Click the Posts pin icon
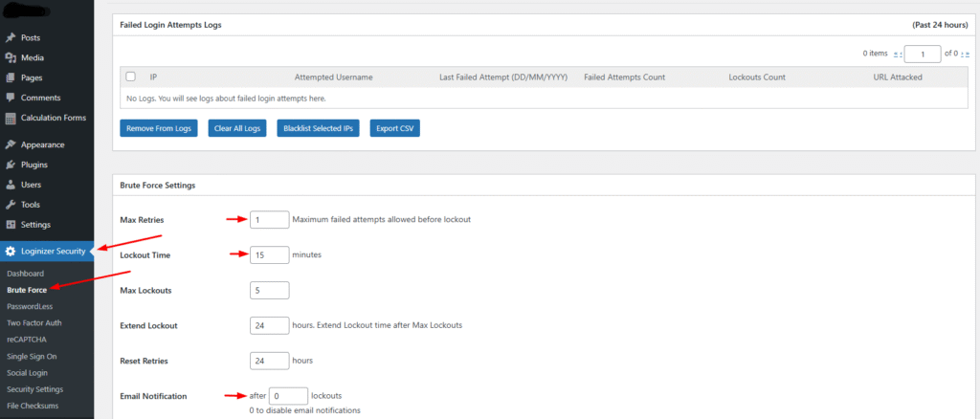The height and width of the screenshot is (419, 980). coord(10,37)
